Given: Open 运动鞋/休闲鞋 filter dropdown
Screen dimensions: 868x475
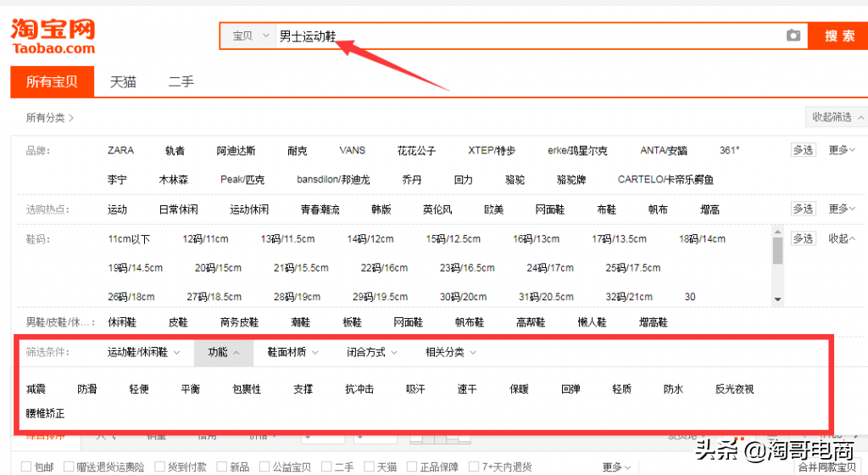Looking at the screenshot, I should [x=143, y=352].
